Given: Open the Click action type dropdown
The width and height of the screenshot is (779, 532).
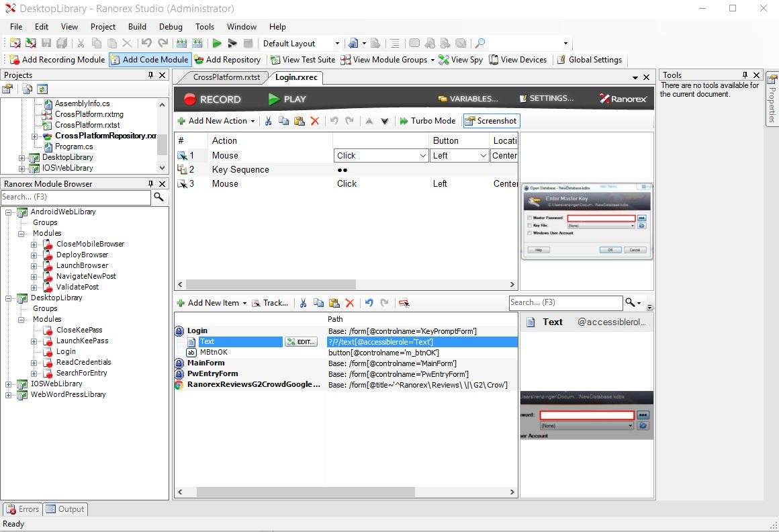Looking at the screenshot, I should [x=423, y=156].
